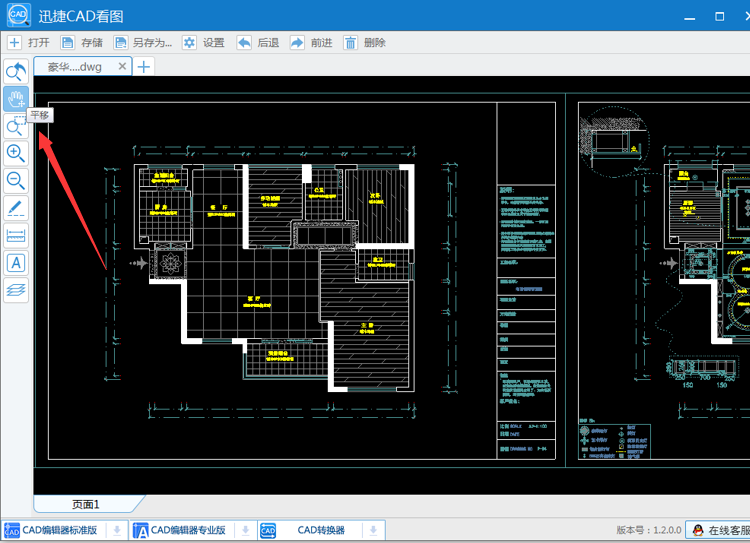Go back with 后退

coord(258,43)
